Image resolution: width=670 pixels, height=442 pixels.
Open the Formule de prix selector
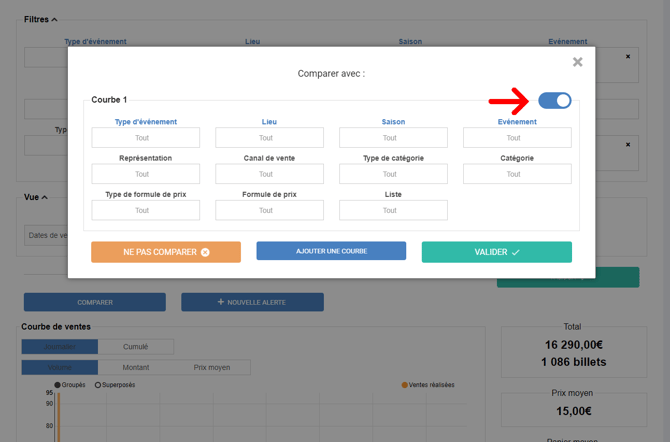pyautogui.click(x=270, y=210)
